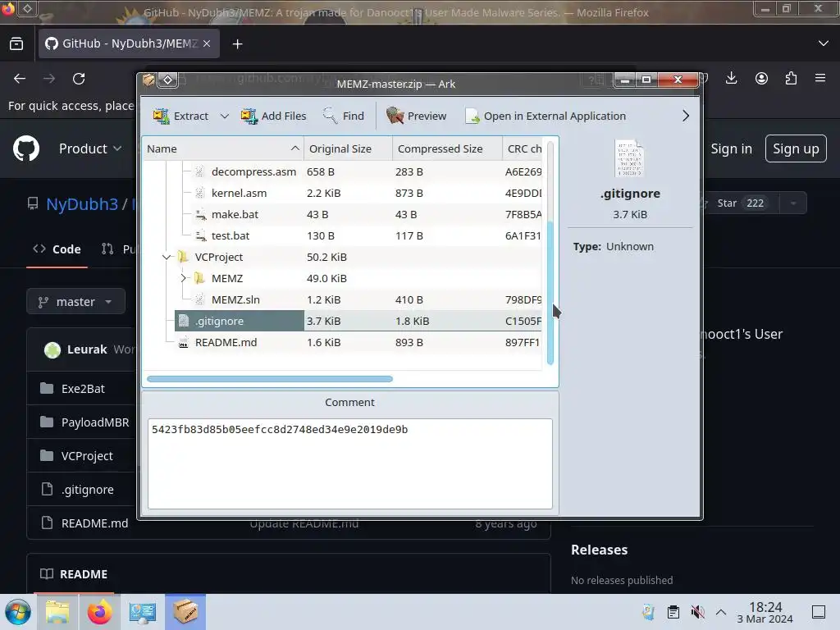840x630 pixels.
Task: Open the master branch dropdown
Action: click(75, 302)
